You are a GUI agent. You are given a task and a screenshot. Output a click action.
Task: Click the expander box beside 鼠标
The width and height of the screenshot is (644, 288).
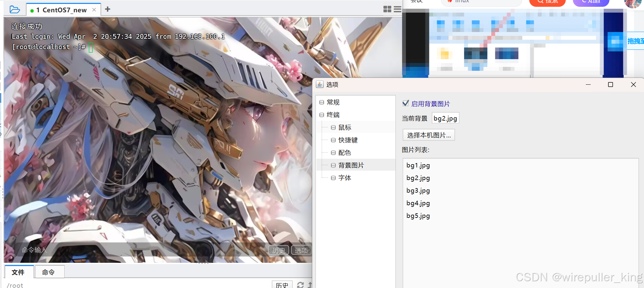tap(333, 127)
